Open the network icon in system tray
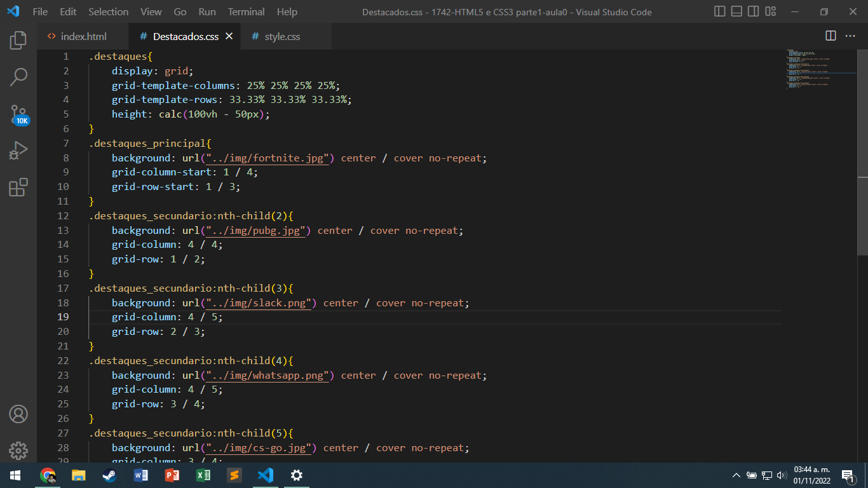The width and height of the screenshot is (868, 488). [x=767, y=475]
